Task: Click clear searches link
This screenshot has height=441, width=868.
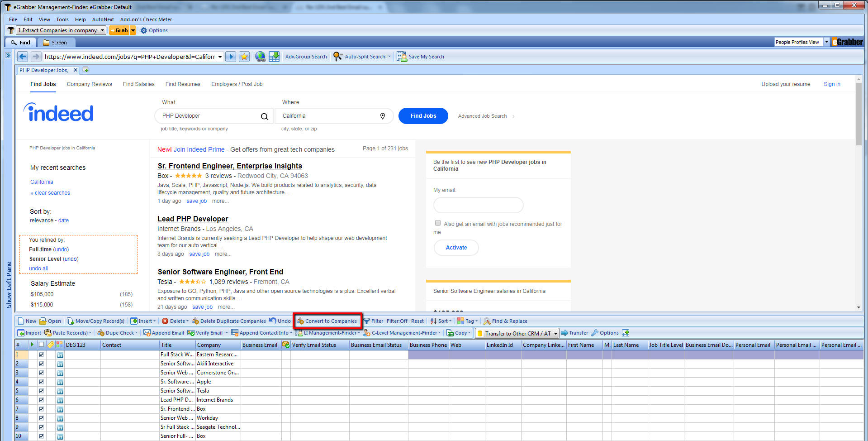Action: coord(52,193)
